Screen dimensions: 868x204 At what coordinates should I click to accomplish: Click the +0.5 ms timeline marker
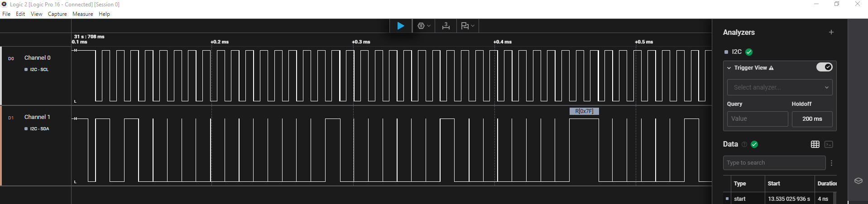pyautogui.click(x=644, y=42)
